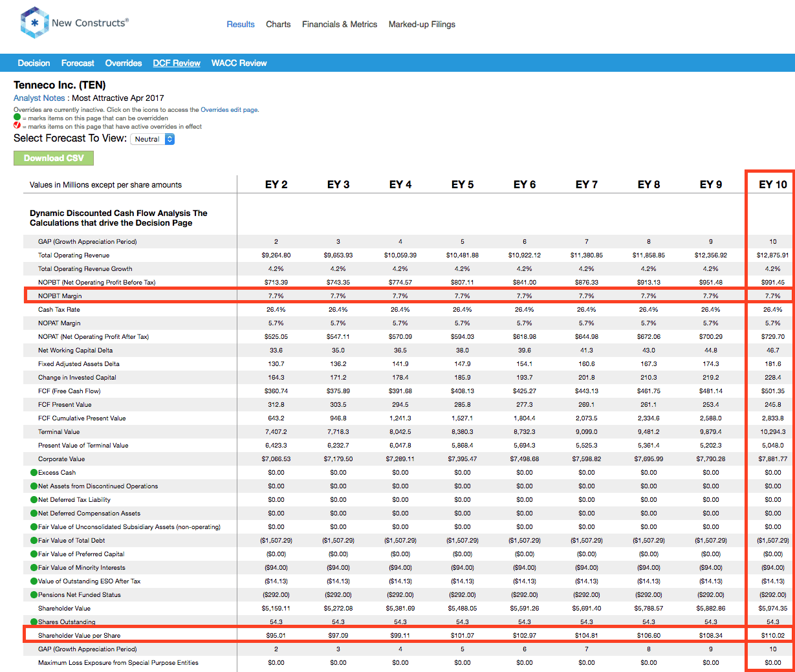
Task: Click green dot for Value of Outstanding ESO After Tax
Action: 34,581
